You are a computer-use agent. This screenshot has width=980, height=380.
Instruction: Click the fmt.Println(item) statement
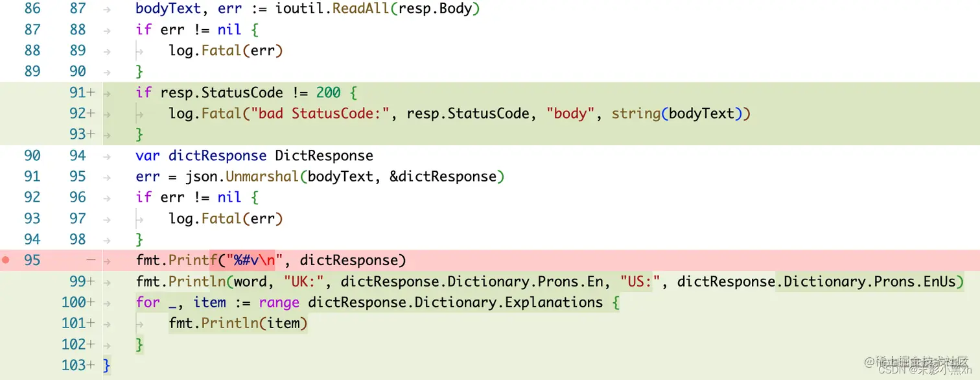click(x=238, y=323)
